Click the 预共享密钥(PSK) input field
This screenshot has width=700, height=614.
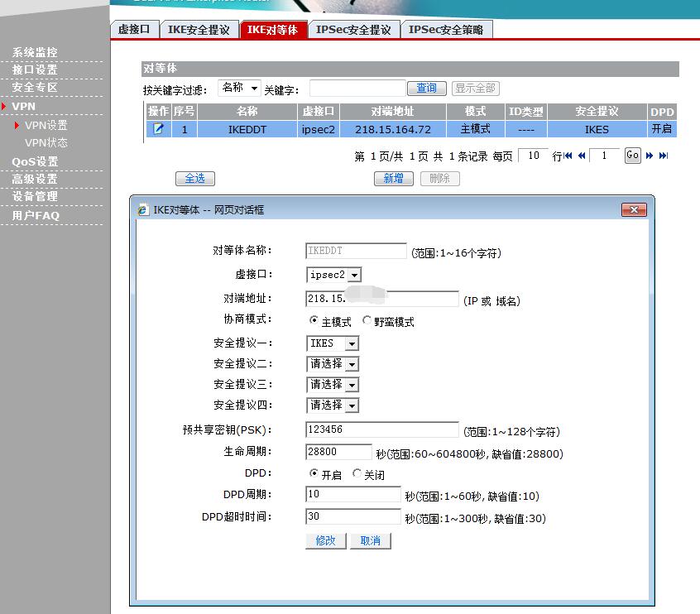(x=381, y=429)
